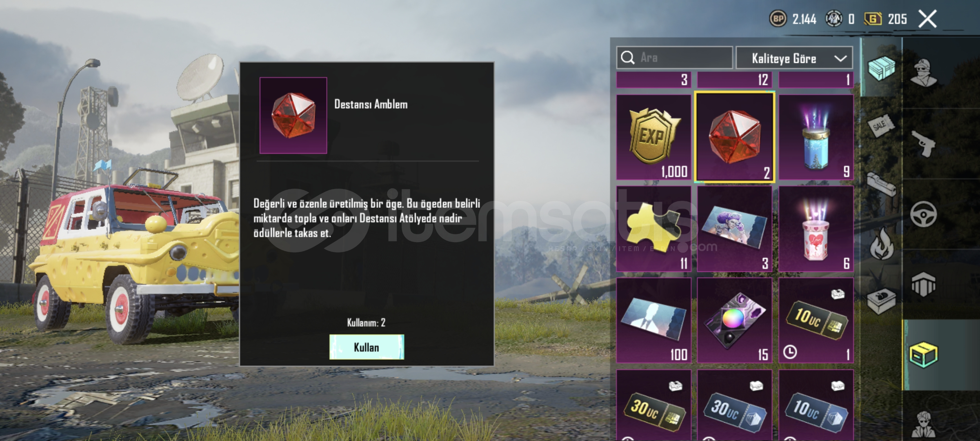Select the yellow puzzle piece item
This screenshot has height=441, width=980.
tap(654, 229)
